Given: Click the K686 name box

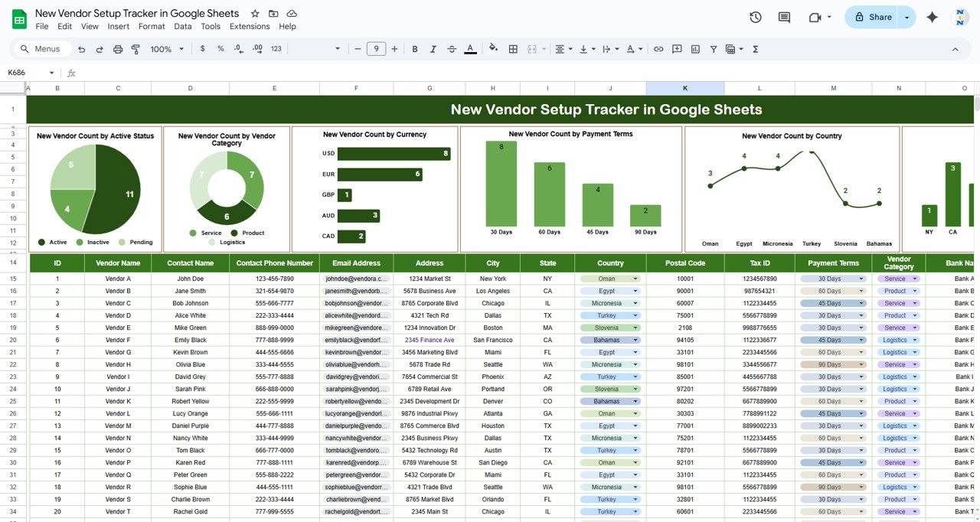Looking at the screenshot, I should (x=31, y=73).
